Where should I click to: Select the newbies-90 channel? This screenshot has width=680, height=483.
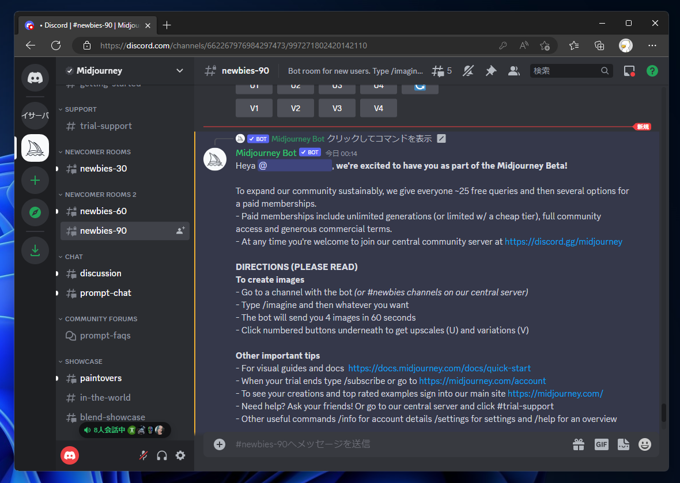125,231
